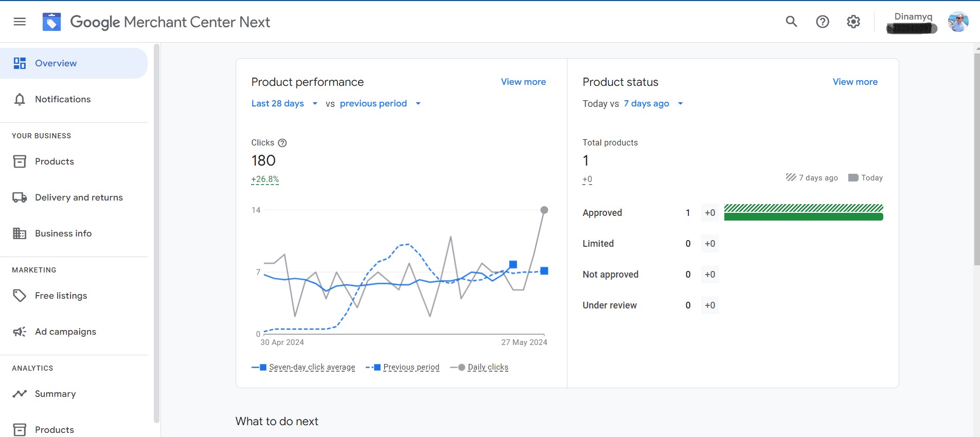
Task: Open Free listings under Marketing
Action: (74, 296)
